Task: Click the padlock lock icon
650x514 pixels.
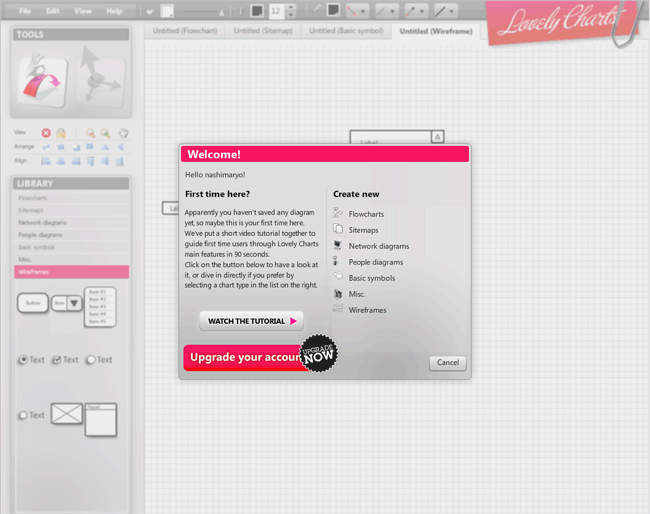Action: pos(61,133)
